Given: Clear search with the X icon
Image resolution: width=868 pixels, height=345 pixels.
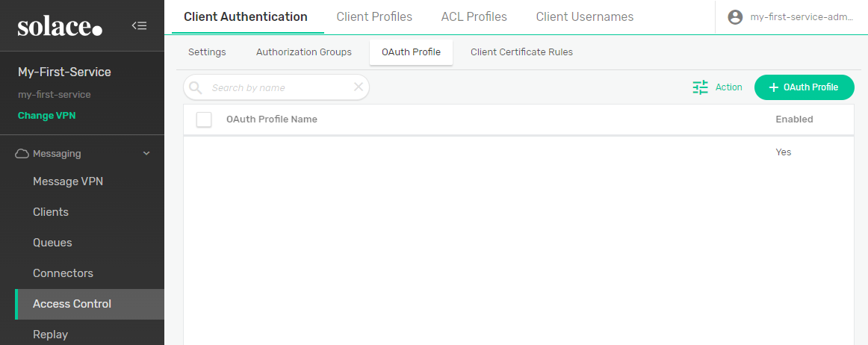Looking at the screenshot, I should tap(358, 87).
